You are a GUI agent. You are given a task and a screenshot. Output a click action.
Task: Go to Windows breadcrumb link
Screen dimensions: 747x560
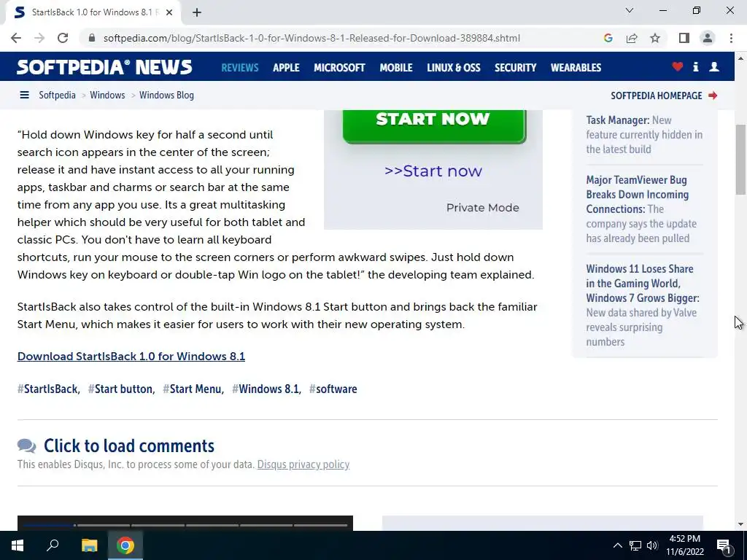coord(107,96)
